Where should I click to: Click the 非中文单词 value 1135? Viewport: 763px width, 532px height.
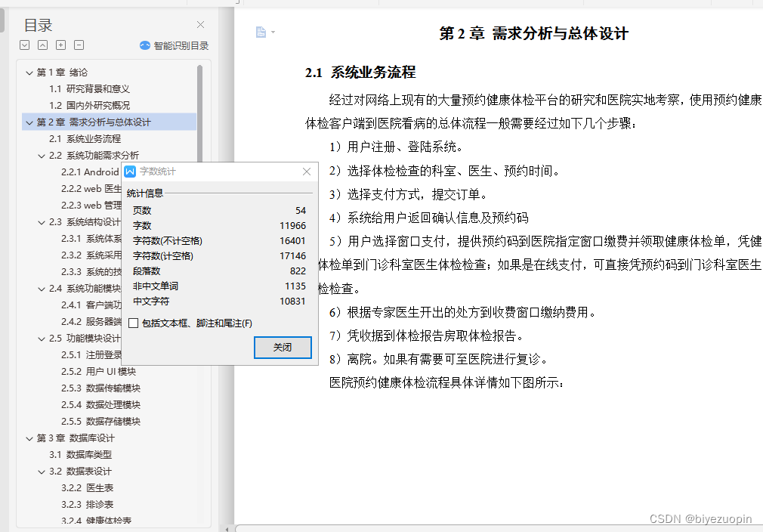pos(295,286)
